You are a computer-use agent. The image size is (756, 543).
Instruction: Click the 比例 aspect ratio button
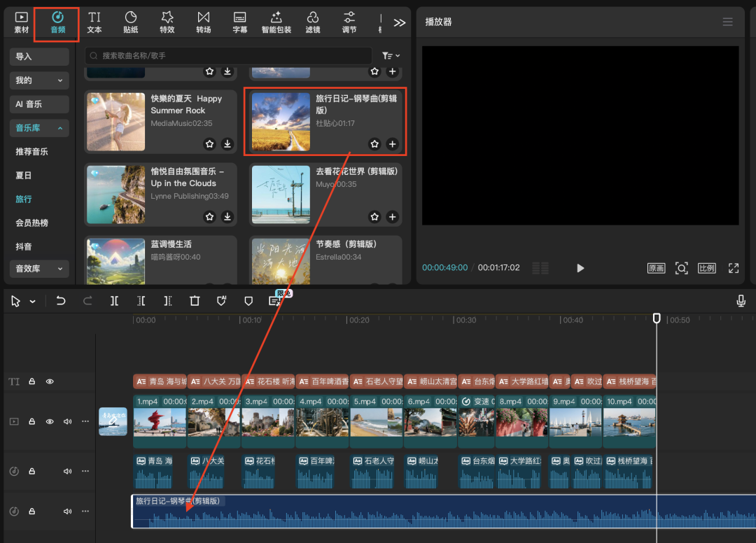(x=707, y=268)
